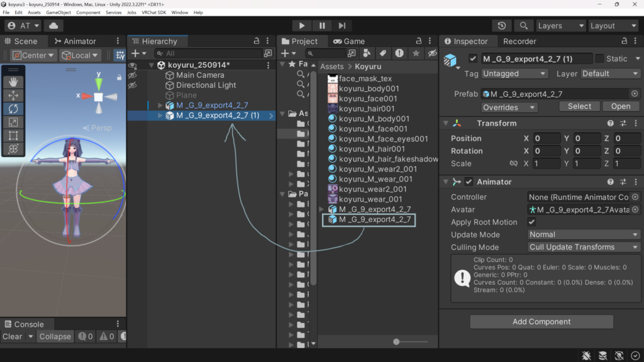
Task: Click the Search by Type icon in Project
Action: coord(367,53)
